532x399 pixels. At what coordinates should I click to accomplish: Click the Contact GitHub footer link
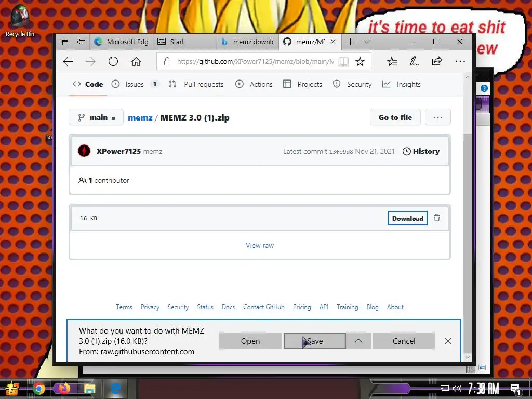point(263,307)
